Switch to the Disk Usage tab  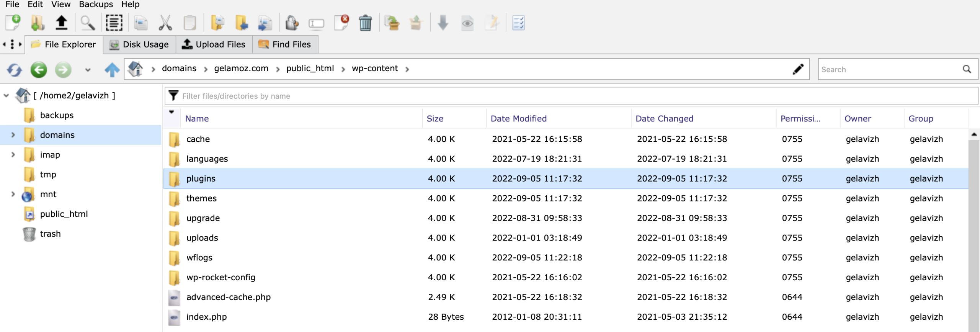(x=139, y=44)
